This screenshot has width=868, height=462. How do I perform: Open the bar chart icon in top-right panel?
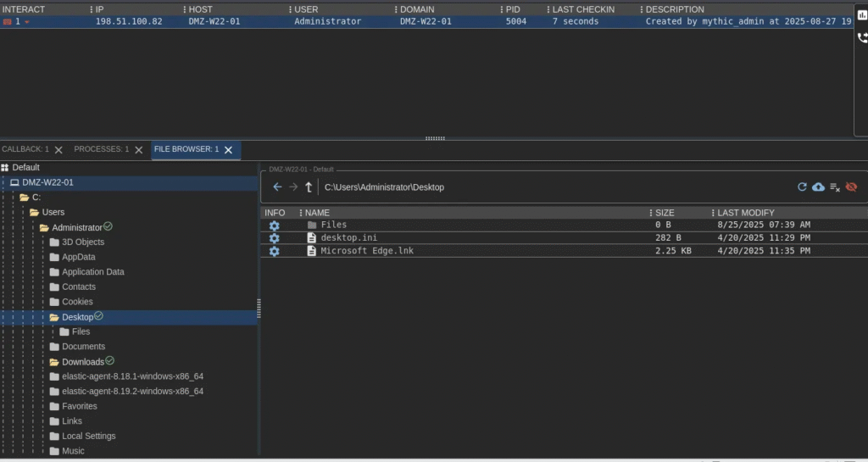[862, 15]
